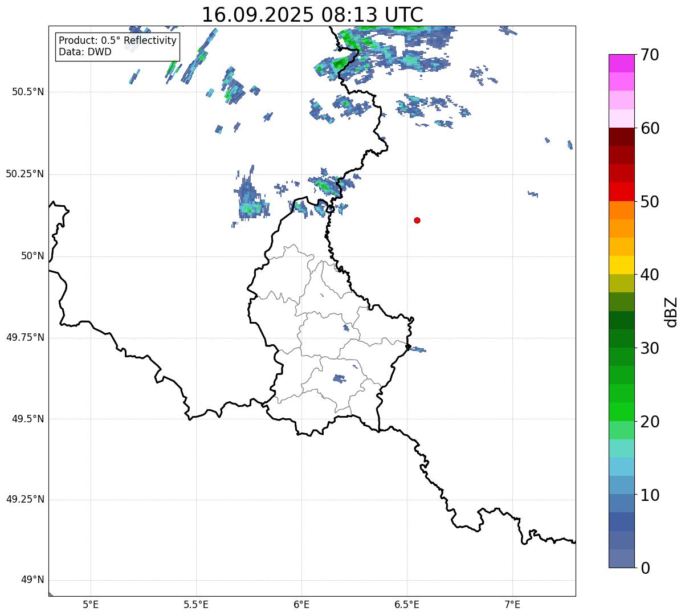Select the 'Data: DWD' text
This screenshot has height=616, width=685.
pyautogui.click(x=85, y=52)
